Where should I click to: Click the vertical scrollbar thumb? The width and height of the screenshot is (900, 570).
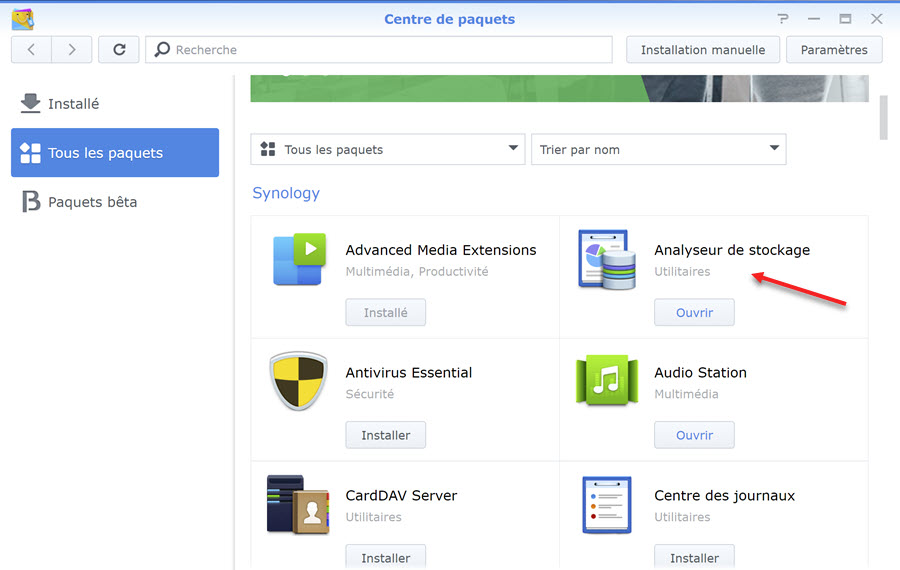click(x=883, y=117)
